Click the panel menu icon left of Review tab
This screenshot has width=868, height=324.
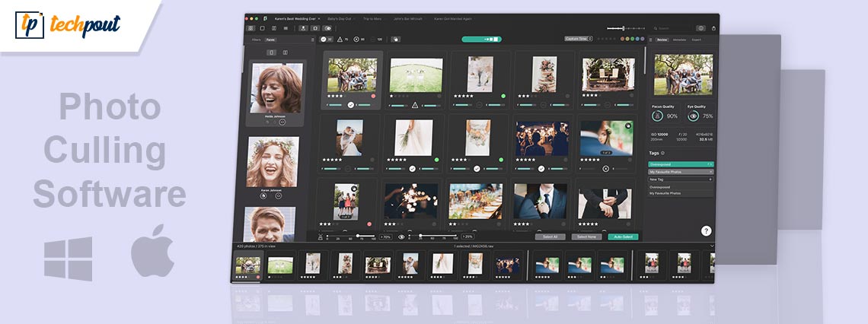(x=650, y=40)
